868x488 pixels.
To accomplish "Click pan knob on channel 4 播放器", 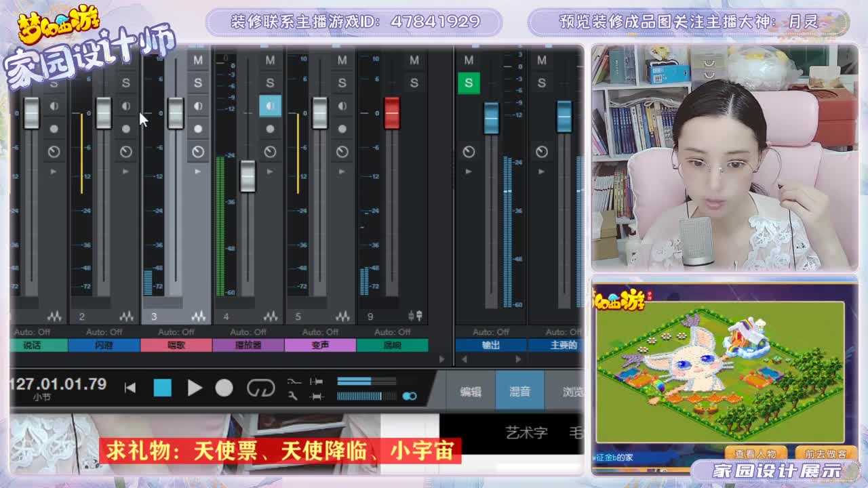I will [270, 152].
